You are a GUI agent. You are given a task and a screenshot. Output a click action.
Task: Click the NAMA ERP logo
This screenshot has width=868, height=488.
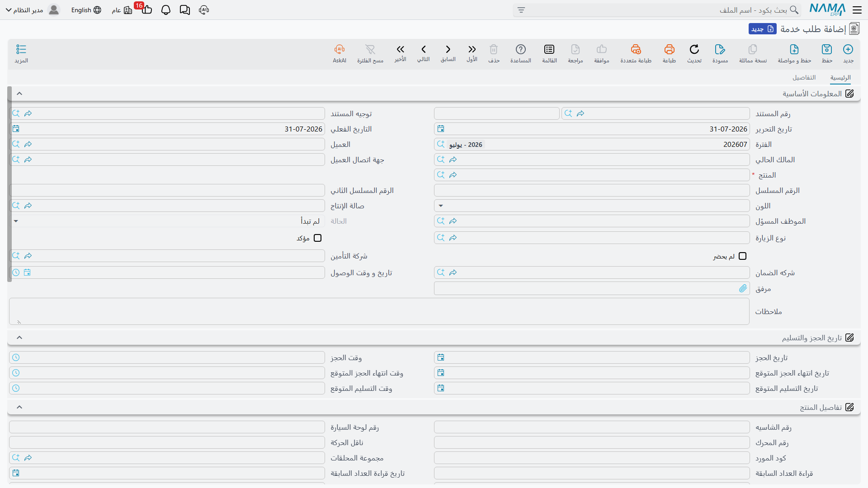(x=827, y=9)
